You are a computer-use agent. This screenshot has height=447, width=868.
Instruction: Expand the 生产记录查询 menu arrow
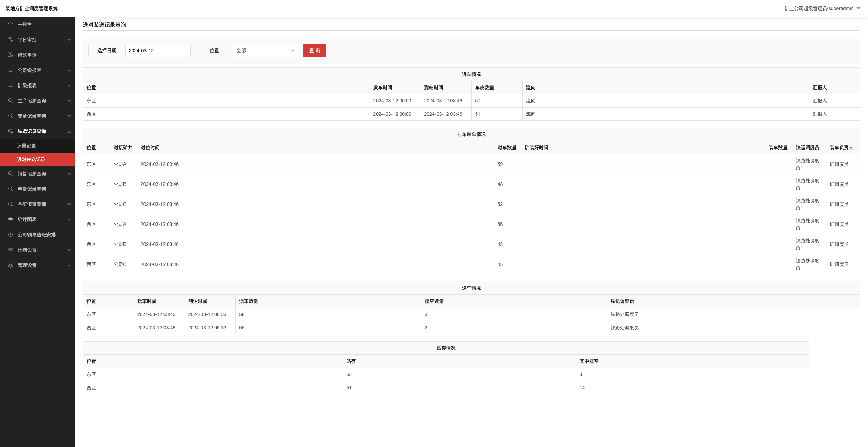69,101
